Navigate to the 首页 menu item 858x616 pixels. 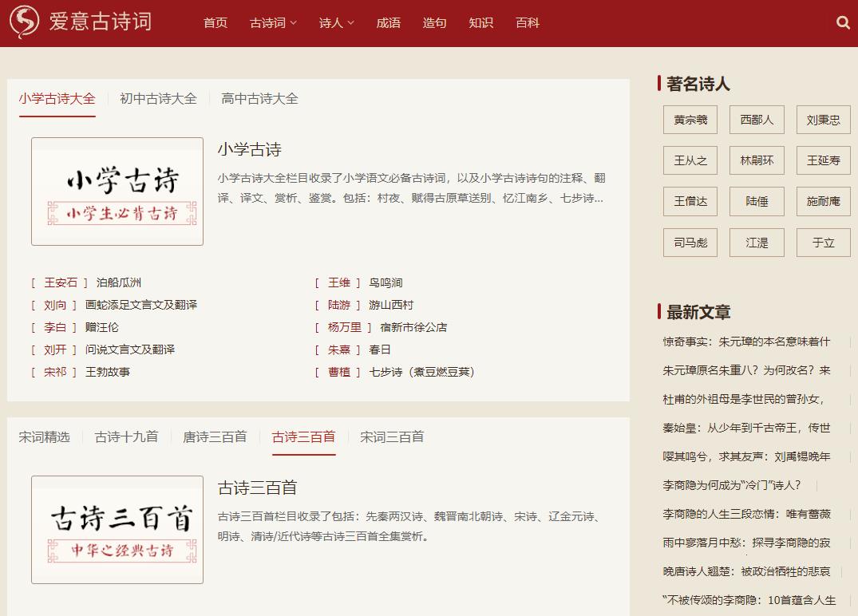click(215, 23)
